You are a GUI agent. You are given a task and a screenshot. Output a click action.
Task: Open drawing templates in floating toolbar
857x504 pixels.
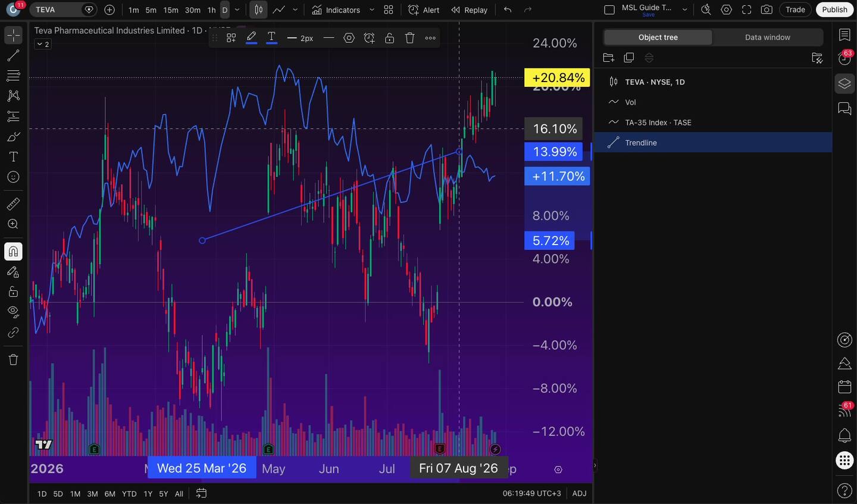[x=231, y=38]
